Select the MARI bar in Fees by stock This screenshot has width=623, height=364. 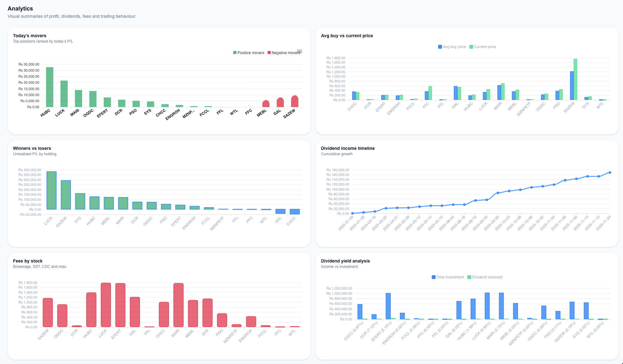pyautogui.click(x=178, y=305)
